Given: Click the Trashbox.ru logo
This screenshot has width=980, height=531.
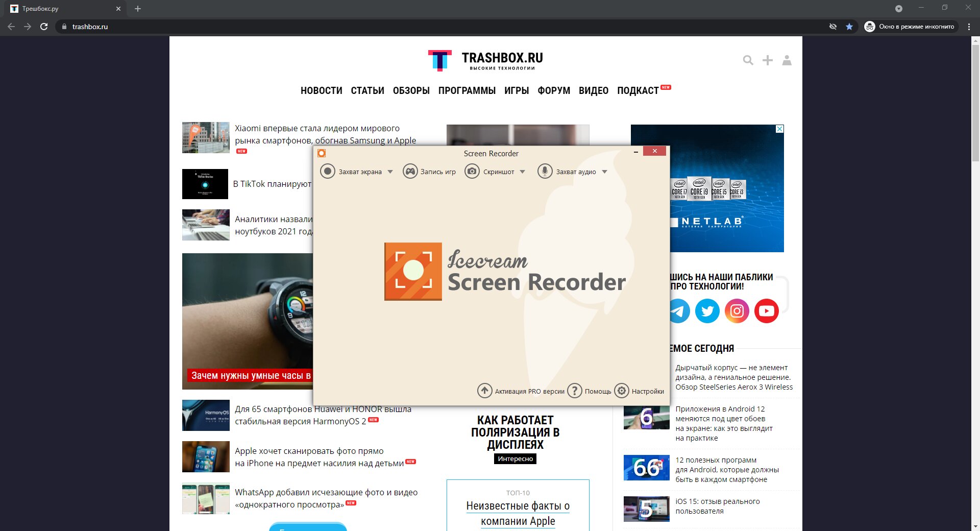Looking at the screenshot, I should pos(485,60).
